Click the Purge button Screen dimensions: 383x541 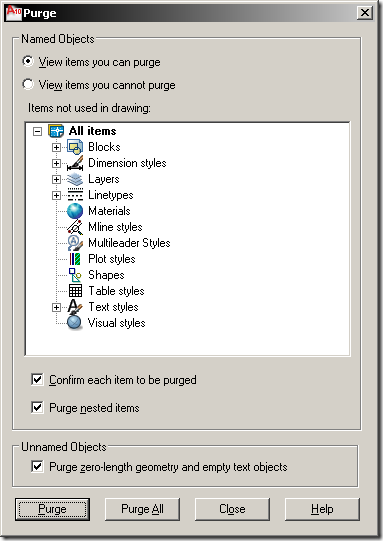pos(52,509)
